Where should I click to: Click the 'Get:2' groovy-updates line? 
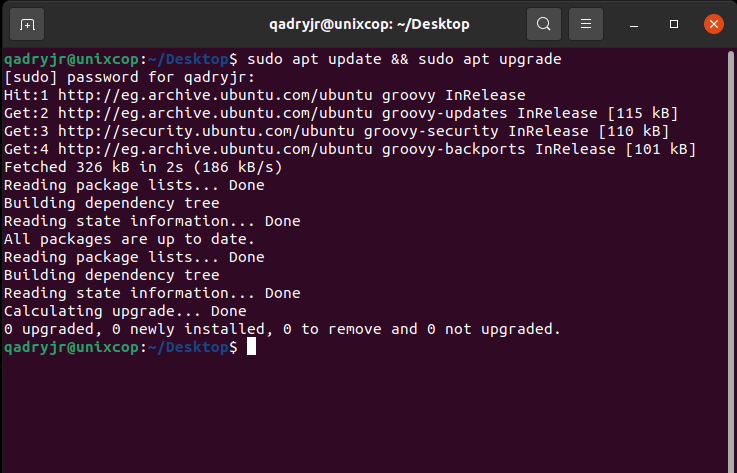[341, 113]
